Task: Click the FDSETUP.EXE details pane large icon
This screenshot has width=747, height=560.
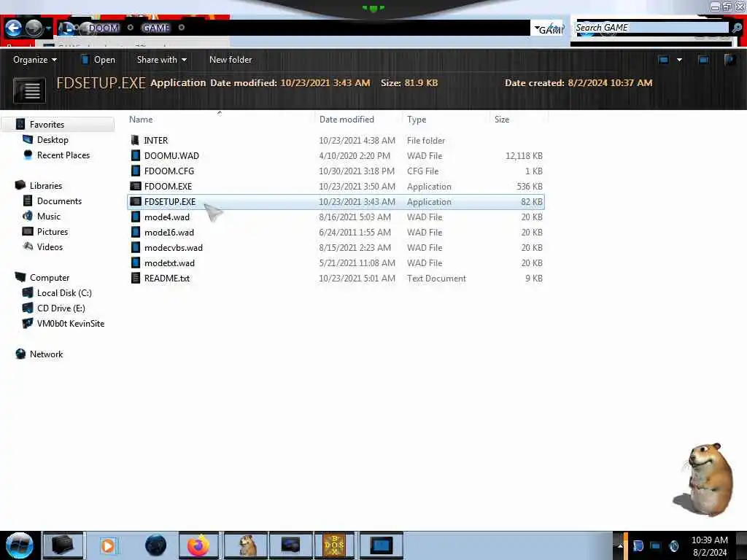Action: [x=29, y=90]
